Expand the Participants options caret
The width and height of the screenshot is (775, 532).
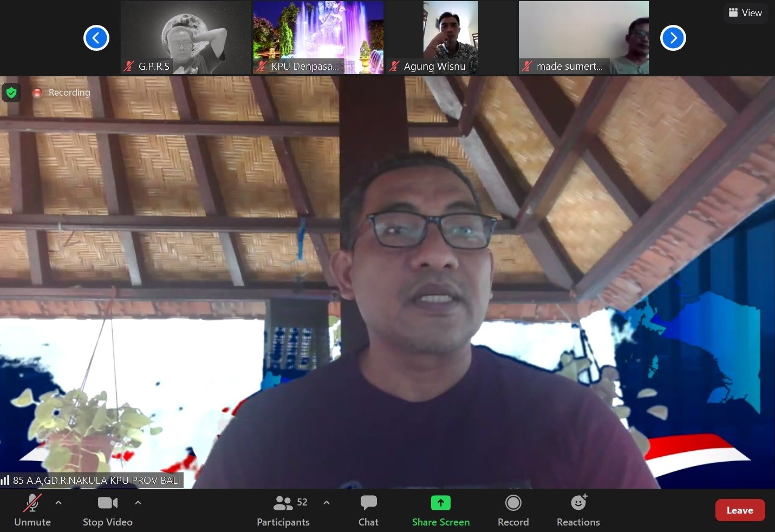[327, 503]
